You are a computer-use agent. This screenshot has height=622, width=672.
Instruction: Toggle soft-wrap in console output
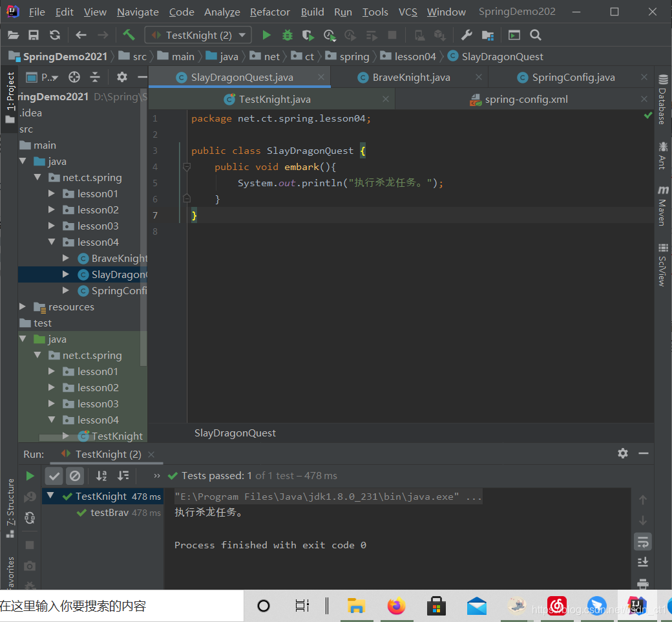coord(643,542)
